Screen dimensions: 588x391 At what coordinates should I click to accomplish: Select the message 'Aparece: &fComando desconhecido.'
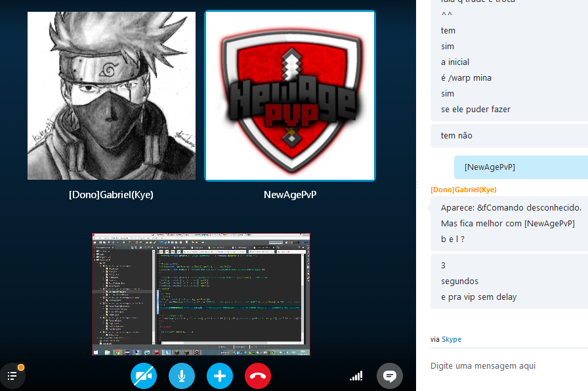[x=511, y=208]
